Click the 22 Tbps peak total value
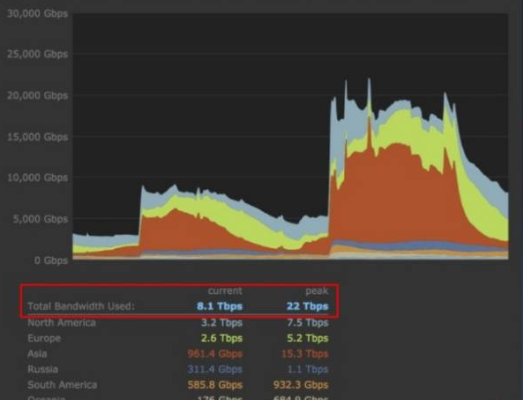This screenshot has width=523, height=400. (x=308, y=306)
